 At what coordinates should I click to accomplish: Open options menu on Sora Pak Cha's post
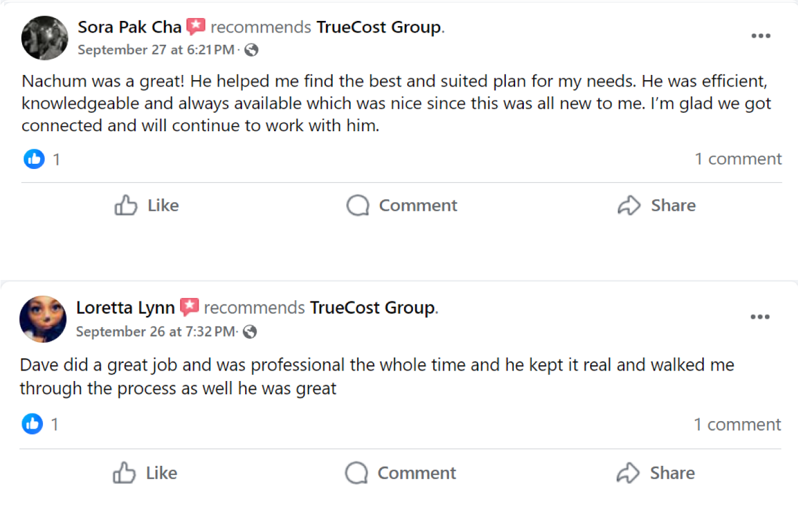760,36
